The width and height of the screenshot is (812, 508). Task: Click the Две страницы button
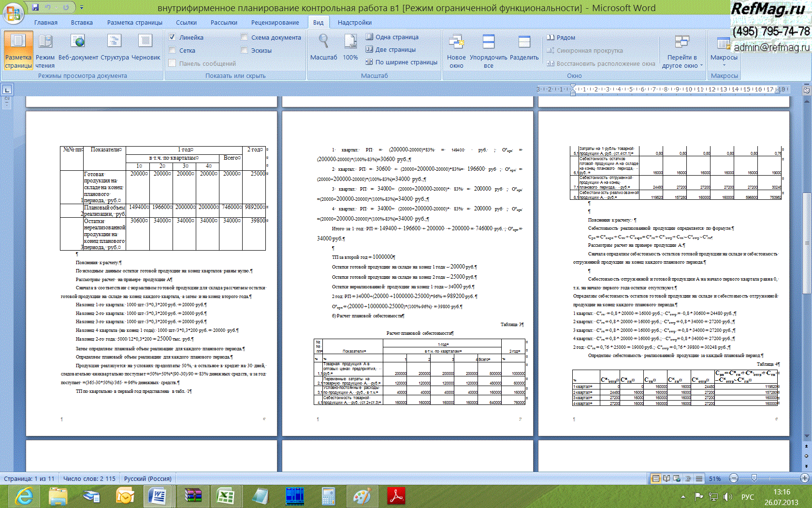[391, 49]
